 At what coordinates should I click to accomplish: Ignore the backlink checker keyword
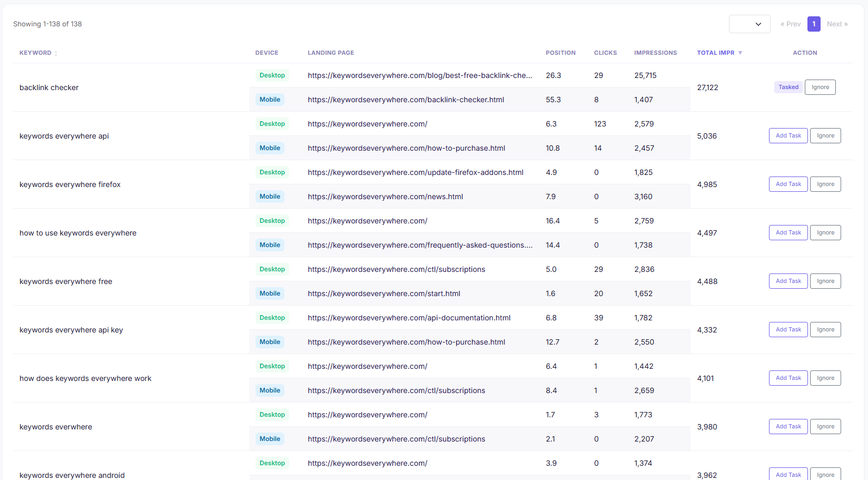click(820, 87)
